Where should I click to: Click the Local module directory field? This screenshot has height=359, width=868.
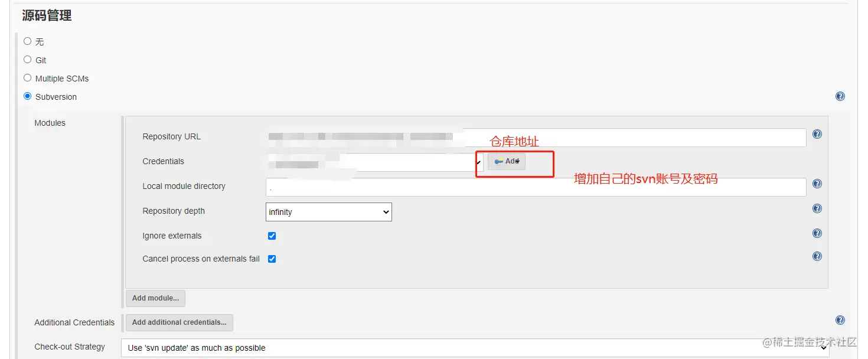(x=531, y=187)
